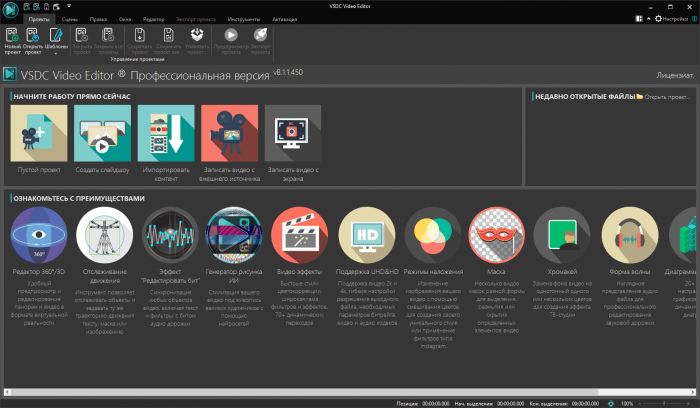Image resolution: width=700 pixels, height=408 pixels.
Task: Click the Новый проект toolbar icon
Action: tap(12, 35)
